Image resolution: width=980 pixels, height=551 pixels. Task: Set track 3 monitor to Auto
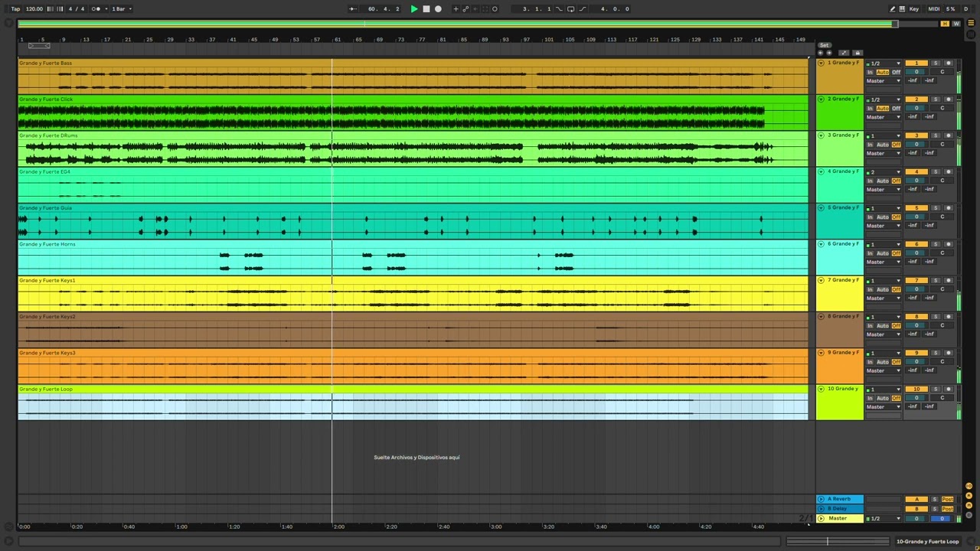click(883, 145)
